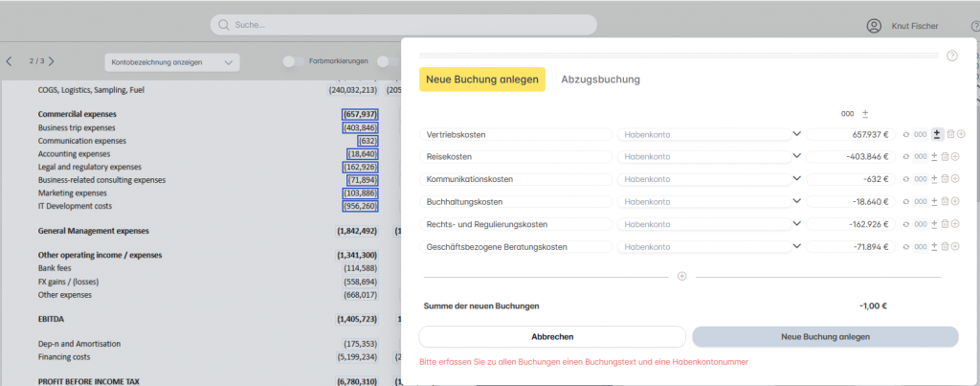Switch to the Abzugsbuchung tab
980x386 pixels.
600,79
